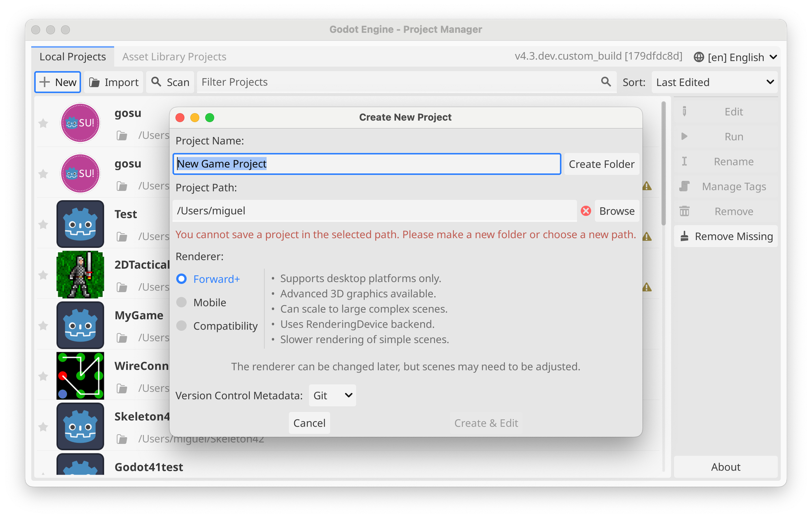Switch to Asset Library Projects tab
The height and width of the screenshot is (518, 812).
pyautogui.click(x=174, y=56)
